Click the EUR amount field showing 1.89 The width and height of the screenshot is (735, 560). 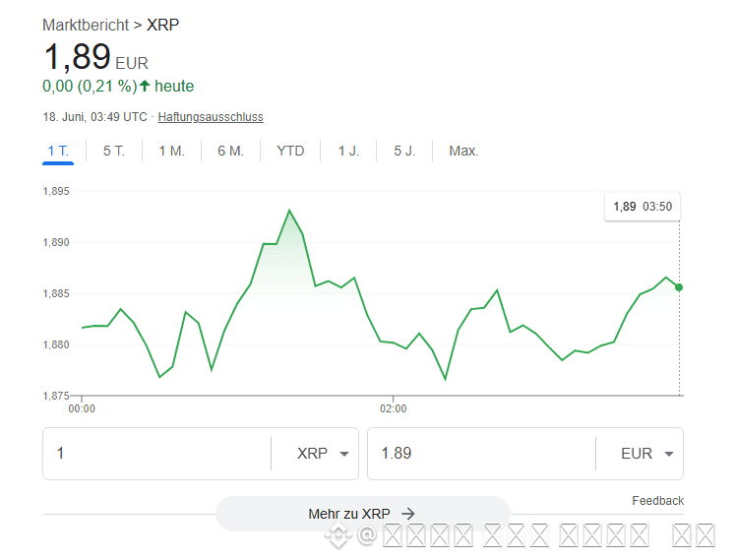[x=481, y=454]
